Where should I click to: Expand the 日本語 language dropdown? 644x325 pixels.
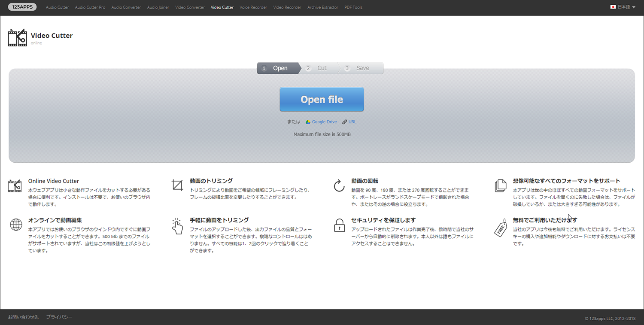click(x=623, y=7)
